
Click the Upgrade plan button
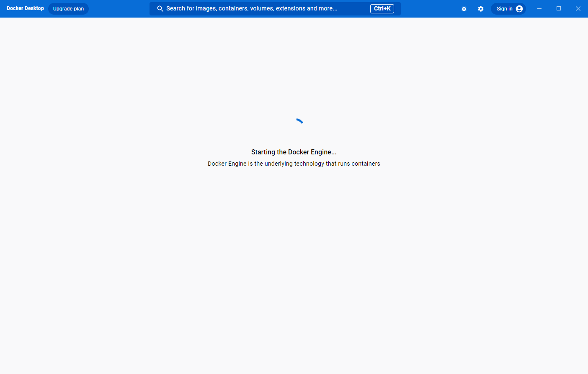(x=68, y=9)
